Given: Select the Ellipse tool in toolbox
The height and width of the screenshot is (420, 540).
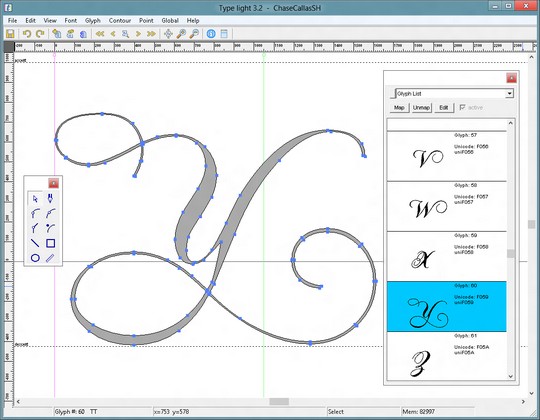Looking at the screenshot, I should (35, 258).
